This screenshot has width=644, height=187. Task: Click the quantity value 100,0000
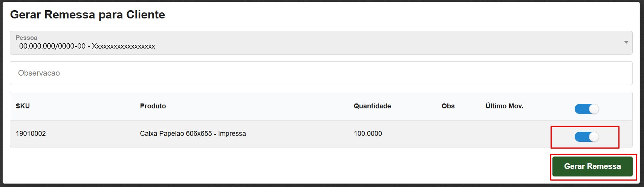pyautogui.click(x=368, y=134)
